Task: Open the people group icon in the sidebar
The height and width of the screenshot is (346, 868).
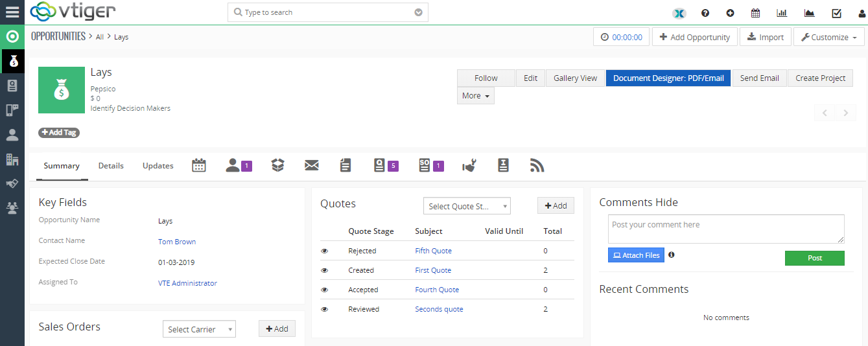Action: pyautogui.click(x=12, y=208)
